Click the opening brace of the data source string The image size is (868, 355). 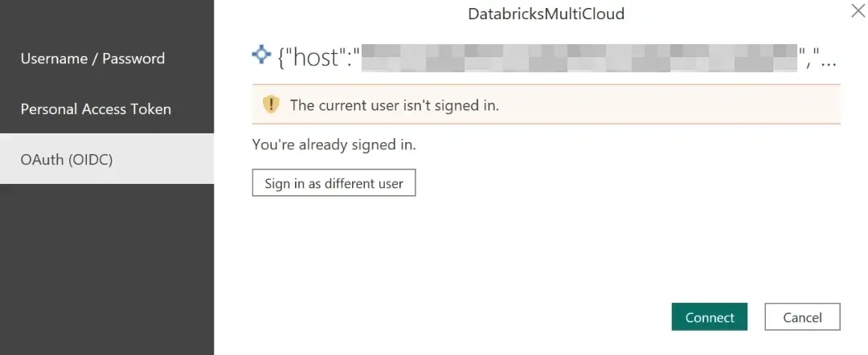pyautogui.click(x=282, y=58)
